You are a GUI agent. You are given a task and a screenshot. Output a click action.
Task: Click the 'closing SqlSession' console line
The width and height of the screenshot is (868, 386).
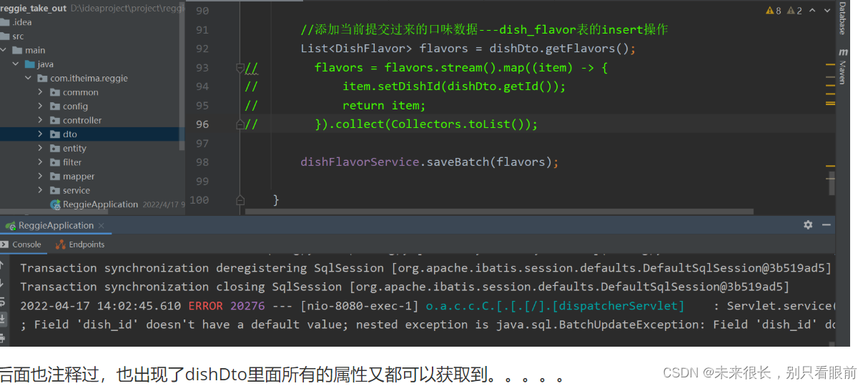[x=405, y=287]
